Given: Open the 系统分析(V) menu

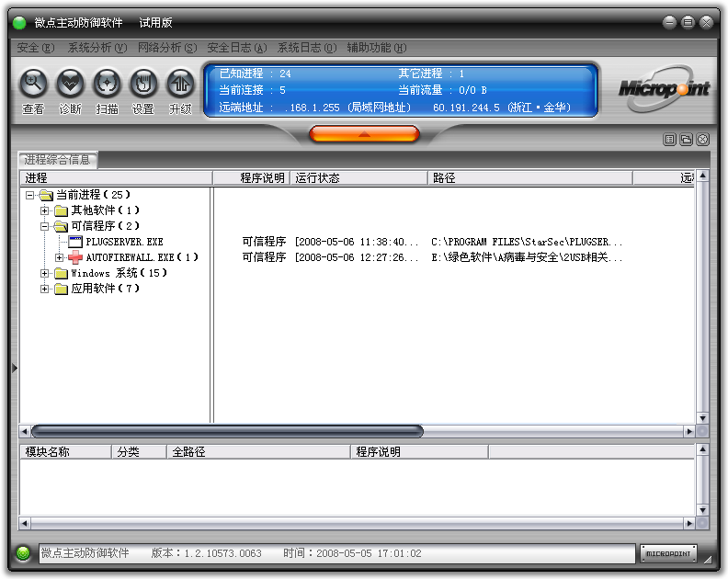Looking at the screenshot, I should tap(97, 48).
